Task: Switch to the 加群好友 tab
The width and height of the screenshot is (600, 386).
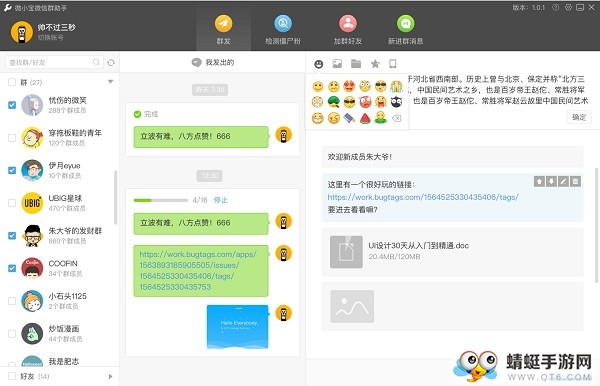Action: (x=348, y=30)
